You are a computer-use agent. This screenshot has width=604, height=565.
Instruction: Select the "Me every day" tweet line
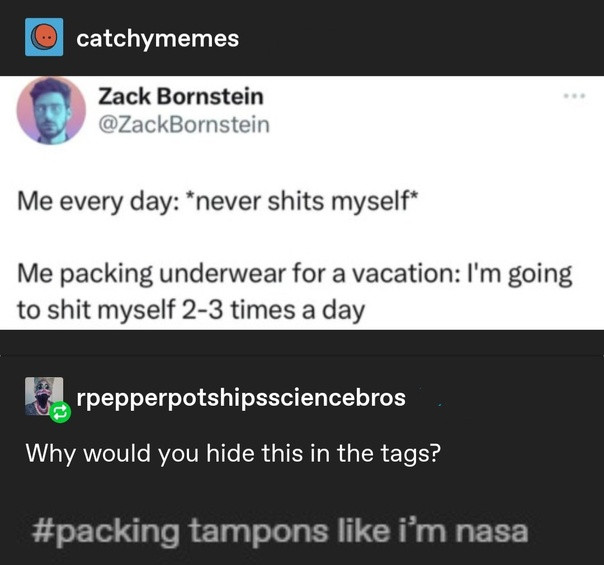pyautogui.click(x=218, y=201)
